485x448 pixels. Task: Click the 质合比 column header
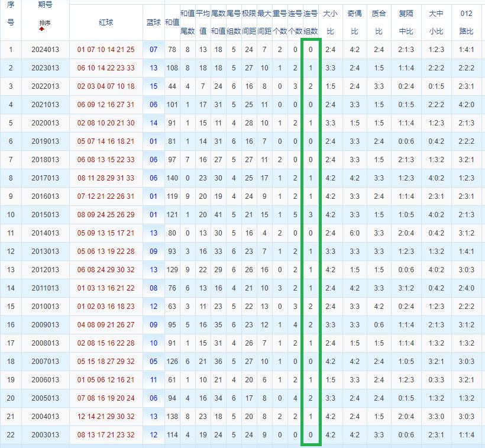pyautogui.click(x=379, y=22)
